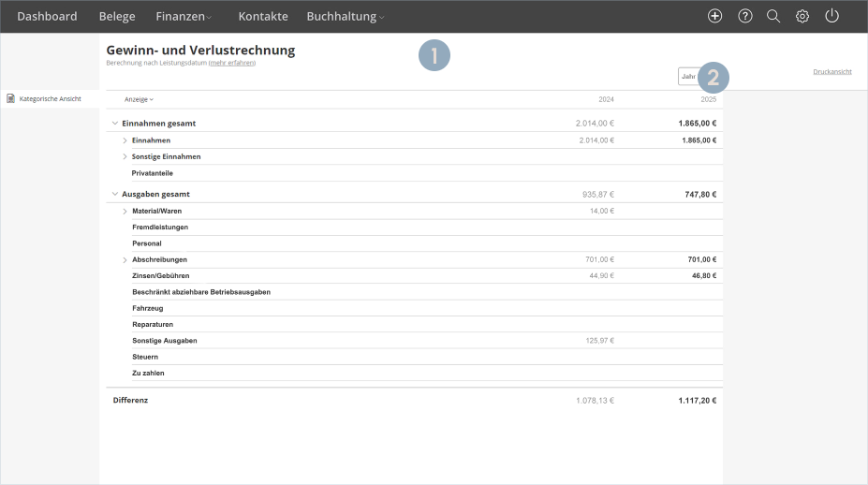Open the Dashboard menu item
The image size is (868, 485).
coord(47,17)
